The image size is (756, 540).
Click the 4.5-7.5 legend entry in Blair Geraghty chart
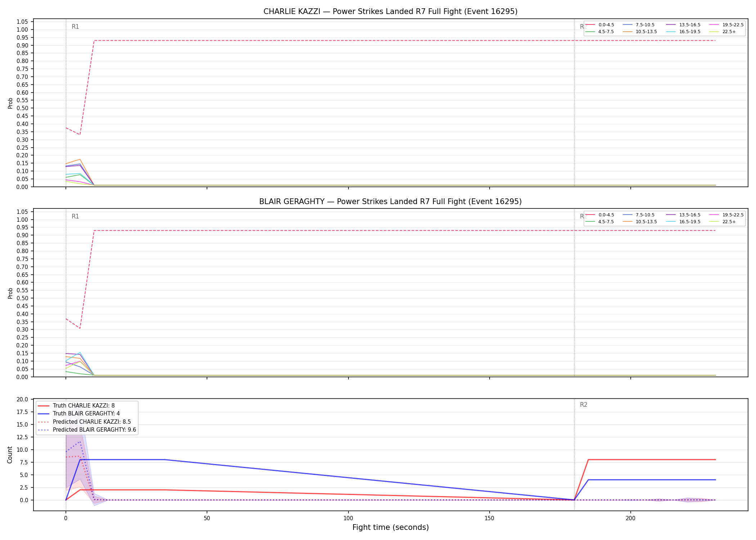click(x=600, y=222)
